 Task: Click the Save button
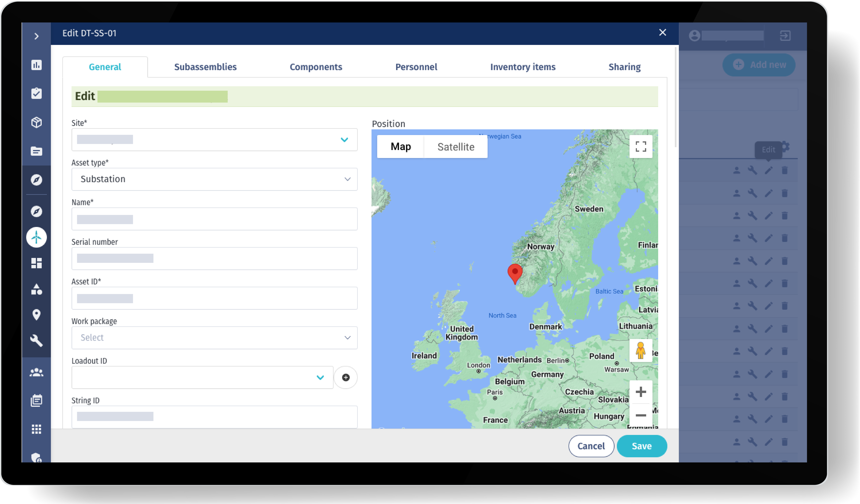click(x=642, y=446)
